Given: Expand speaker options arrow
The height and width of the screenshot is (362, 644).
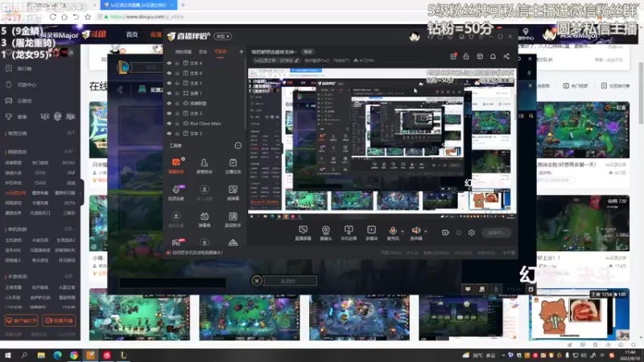Looking at the screenshot, I should coord(426,232).
